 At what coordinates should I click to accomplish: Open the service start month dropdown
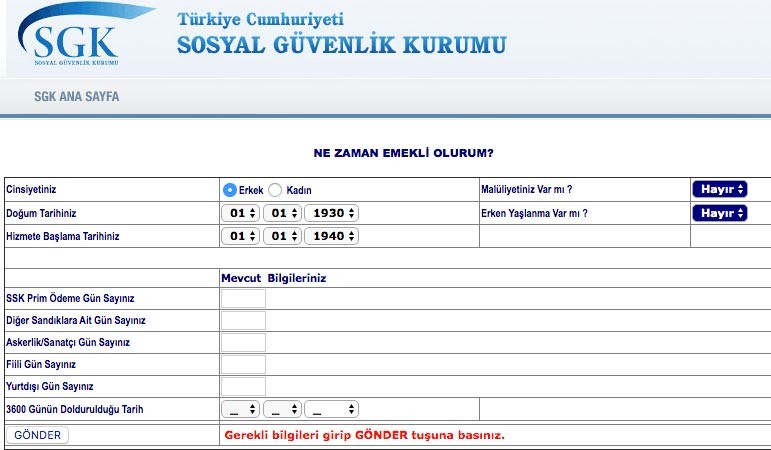281,237
